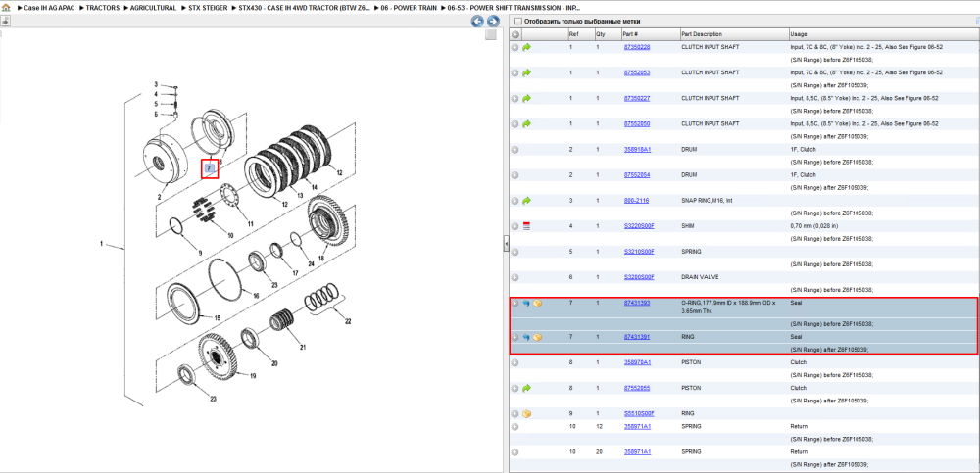Click the export icon above the diagram
The height and width of the screenshot is (473, 980).
click(x=5, y=21)
